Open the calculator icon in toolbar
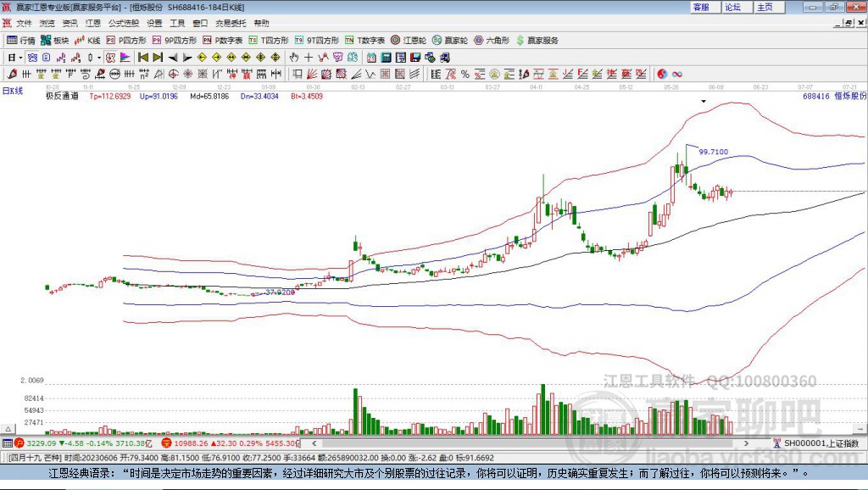868x490 pixels. 386,57
